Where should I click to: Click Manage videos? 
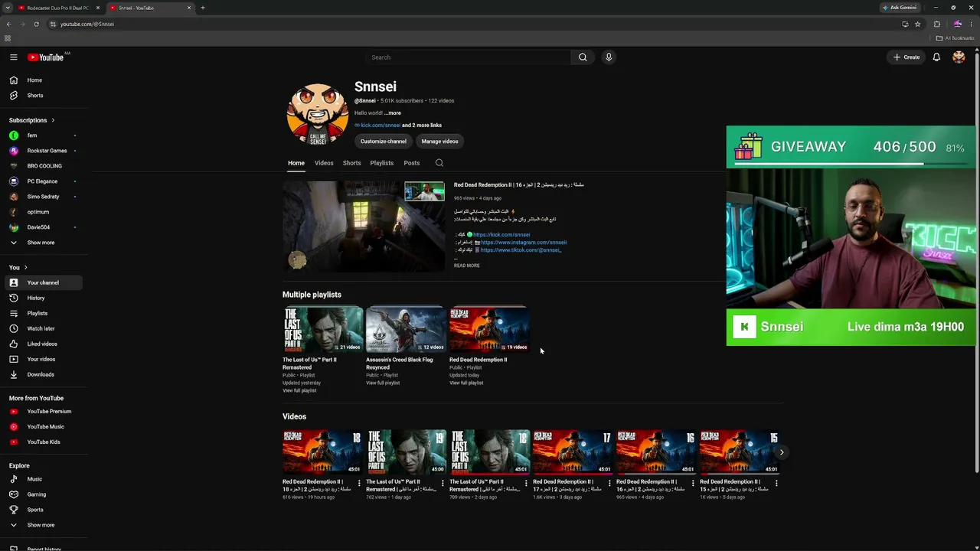tap(439, 142)
